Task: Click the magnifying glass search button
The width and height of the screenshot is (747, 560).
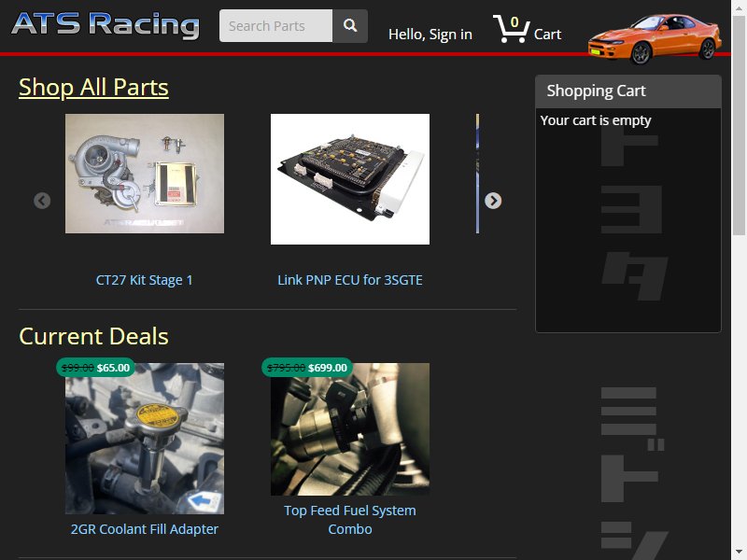Action: coord(350,26)
